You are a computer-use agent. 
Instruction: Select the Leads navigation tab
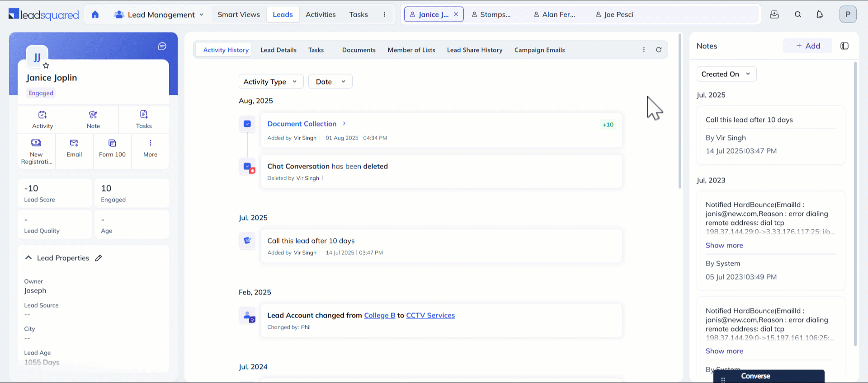283,14
